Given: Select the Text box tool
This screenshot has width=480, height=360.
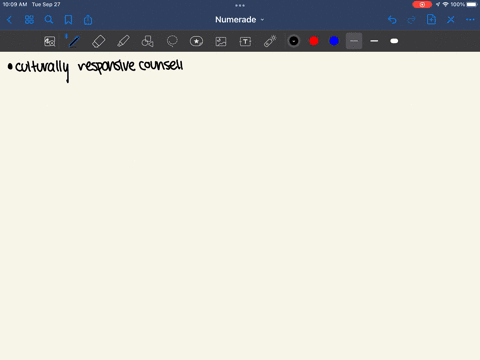Looking at the screenshot, I should tap(245, 41).
